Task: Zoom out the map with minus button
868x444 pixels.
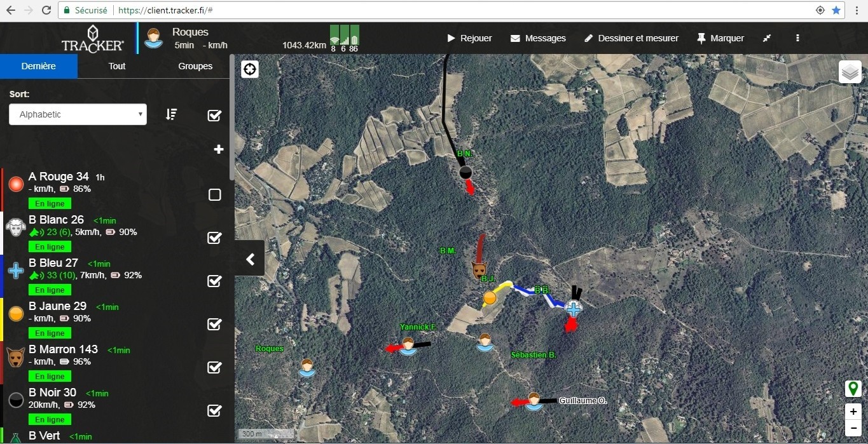Action: [x=853, y=427]
